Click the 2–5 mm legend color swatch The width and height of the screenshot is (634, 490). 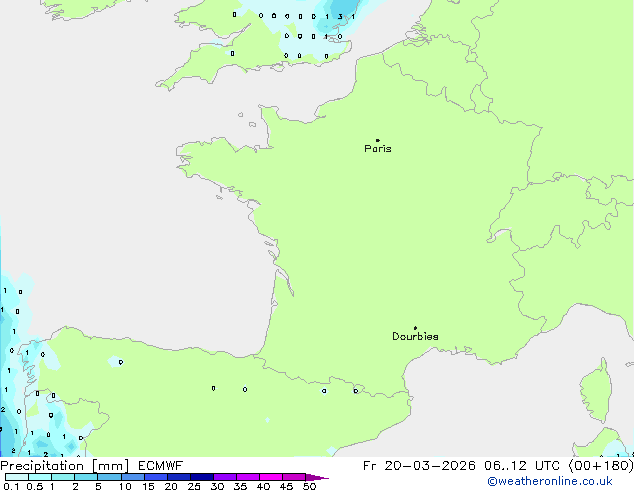tap(86, 477)
